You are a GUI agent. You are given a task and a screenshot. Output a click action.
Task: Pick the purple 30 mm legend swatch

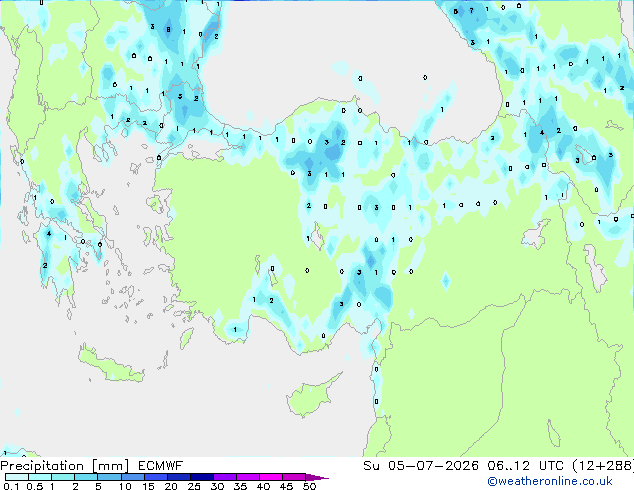pos(224,477)
